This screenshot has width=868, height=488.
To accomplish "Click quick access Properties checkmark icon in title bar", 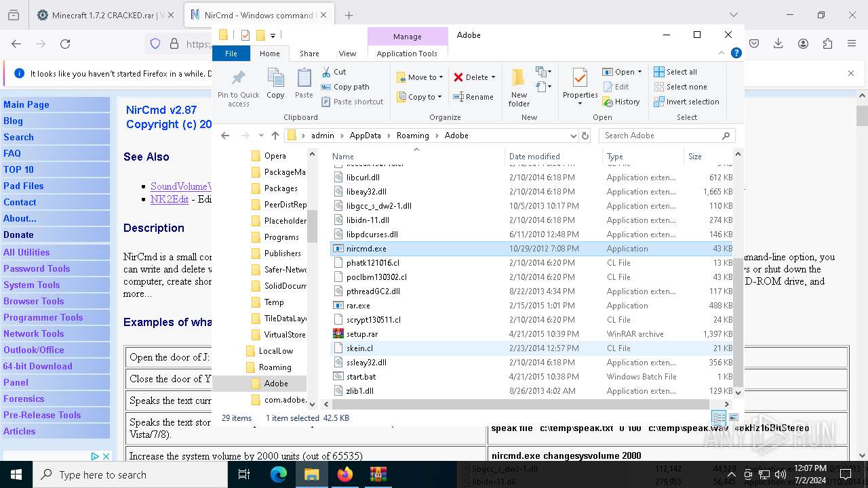I will pyautogui.click(x=245, y=35).
